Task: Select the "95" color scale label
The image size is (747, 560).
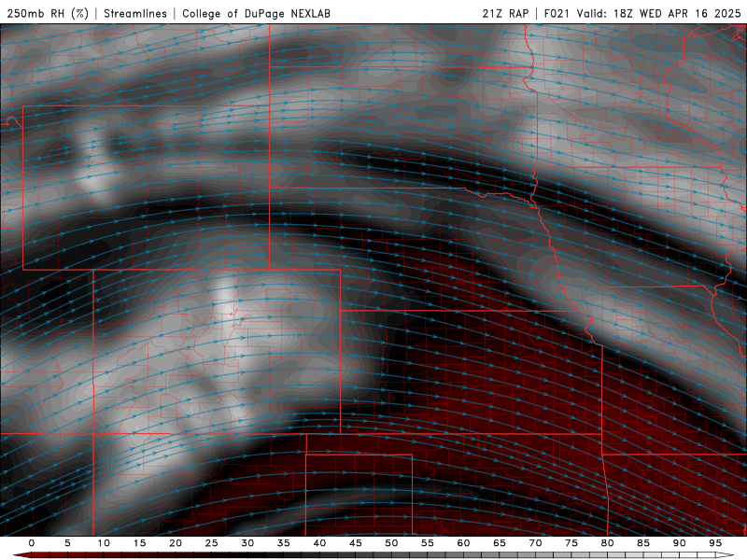Action: pyautogui.click(x=715, y=543)
